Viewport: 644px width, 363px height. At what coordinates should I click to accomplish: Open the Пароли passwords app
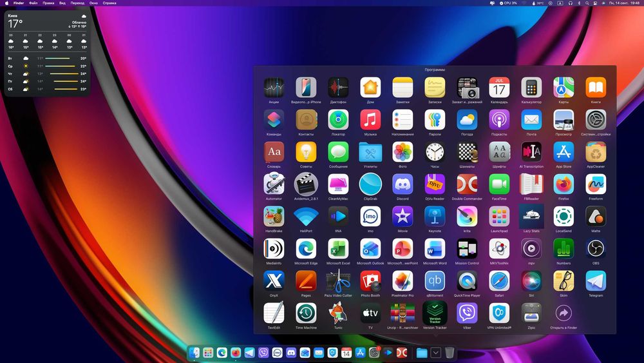(435, 120)
